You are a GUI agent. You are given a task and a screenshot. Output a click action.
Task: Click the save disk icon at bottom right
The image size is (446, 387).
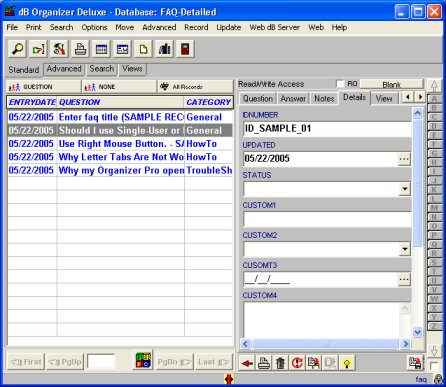point(416,363)
